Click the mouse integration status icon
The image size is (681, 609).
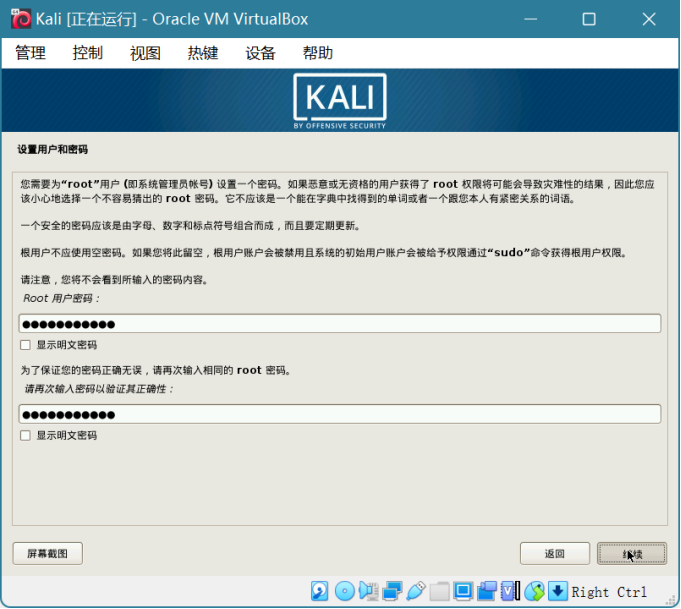534,592
